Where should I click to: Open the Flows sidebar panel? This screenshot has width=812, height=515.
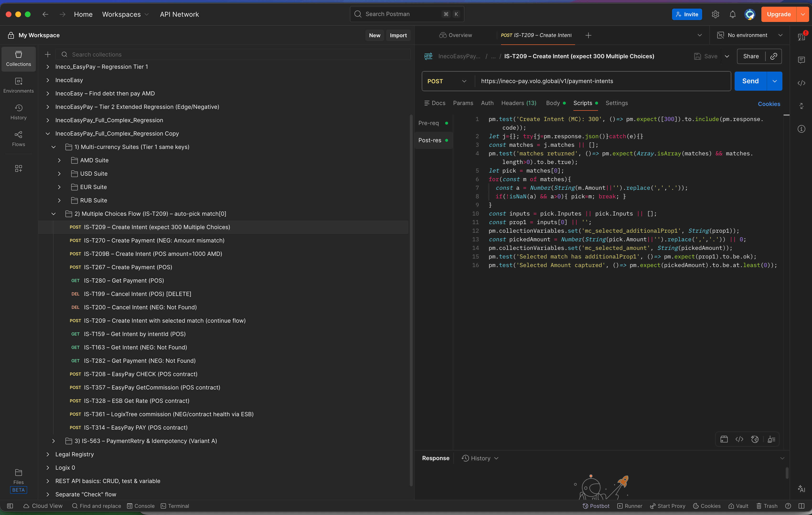pyautogui.click(x=19, y=139)
